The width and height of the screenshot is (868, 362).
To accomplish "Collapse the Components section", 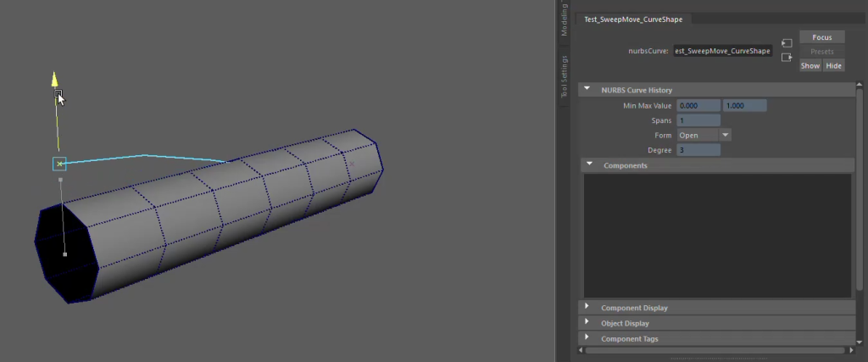I will coord(587,165).
